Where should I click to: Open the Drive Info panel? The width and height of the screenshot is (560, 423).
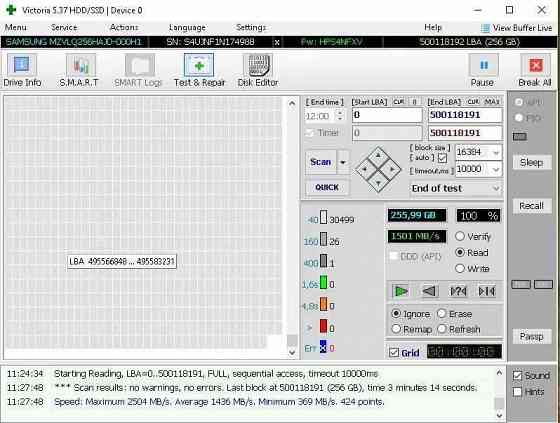22,70
